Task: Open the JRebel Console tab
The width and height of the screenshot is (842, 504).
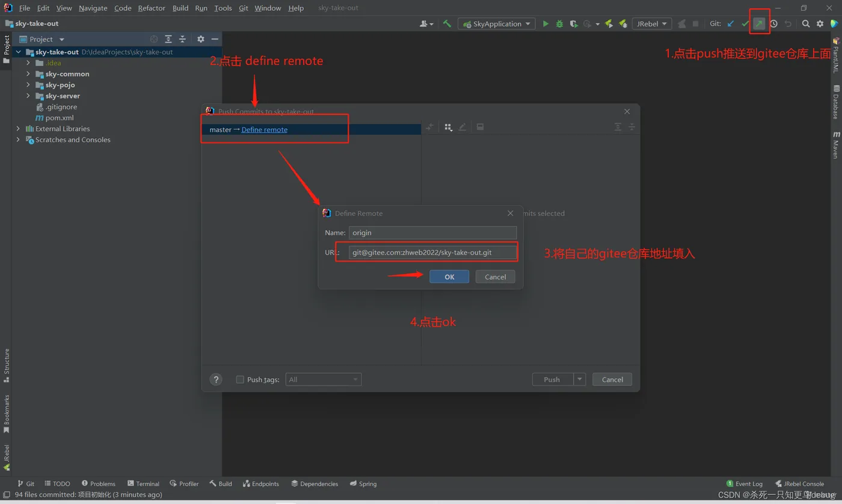Action: 800,484
